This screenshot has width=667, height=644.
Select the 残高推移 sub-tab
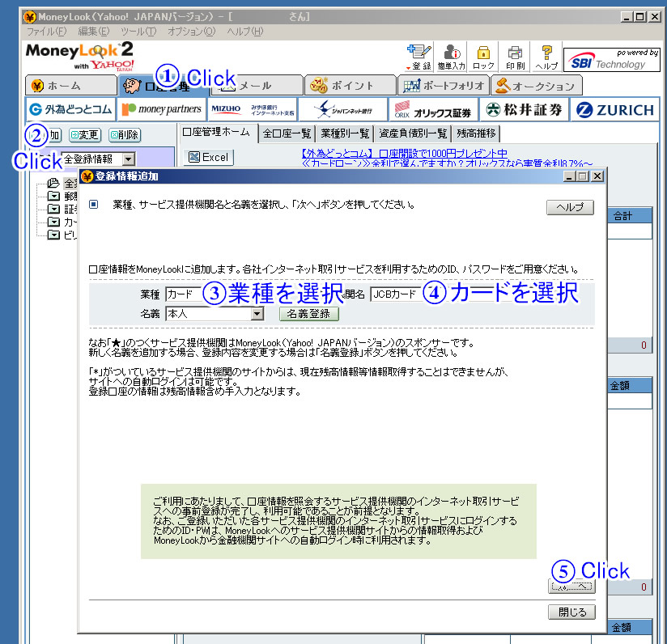pyautogui.click(x=476, y=133)
